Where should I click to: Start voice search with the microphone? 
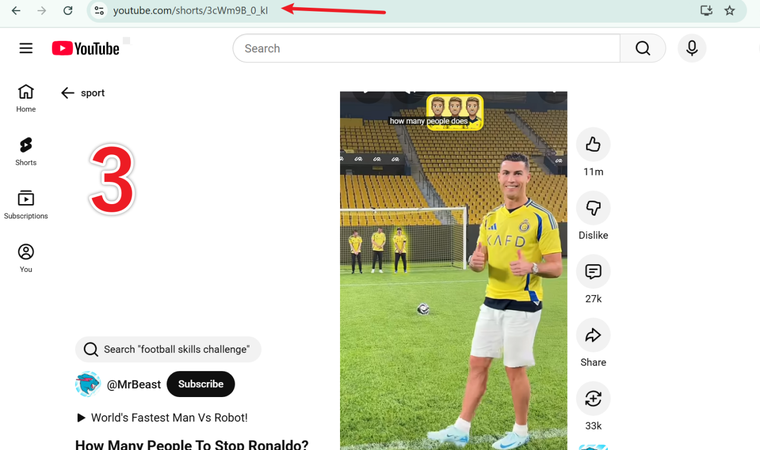[692, 48]
